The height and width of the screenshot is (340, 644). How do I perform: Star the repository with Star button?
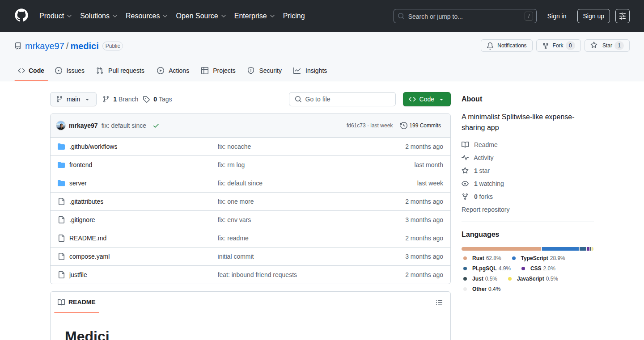pos(607,46)
